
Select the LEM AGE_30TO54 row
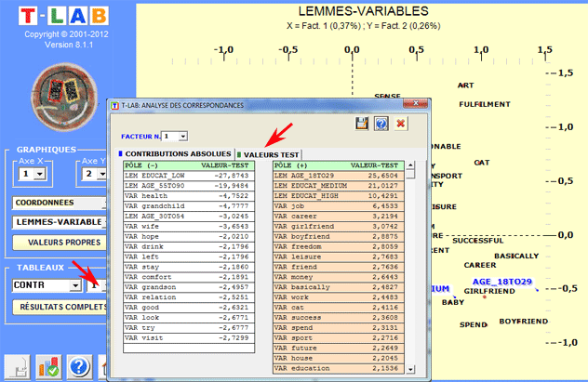tap(189, 216)
